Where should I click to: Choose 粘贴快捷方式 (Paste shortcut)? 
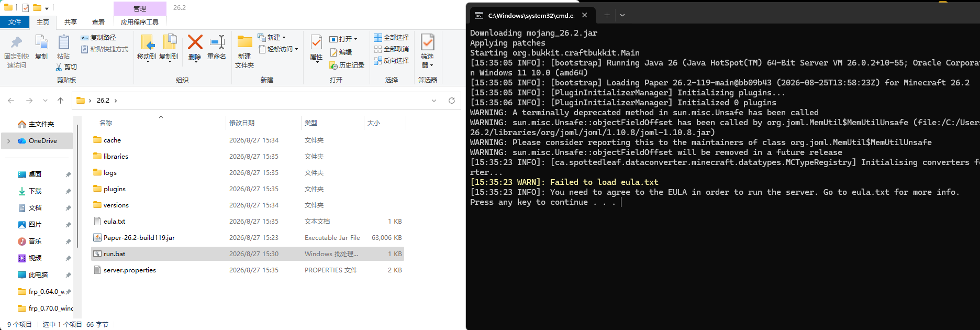[105, 49]
